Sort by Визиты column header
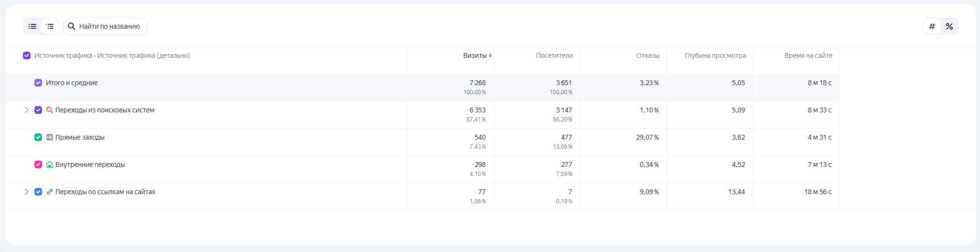Image resolution: width=980 pixels, height=252 pixels. tap(475, 55)
